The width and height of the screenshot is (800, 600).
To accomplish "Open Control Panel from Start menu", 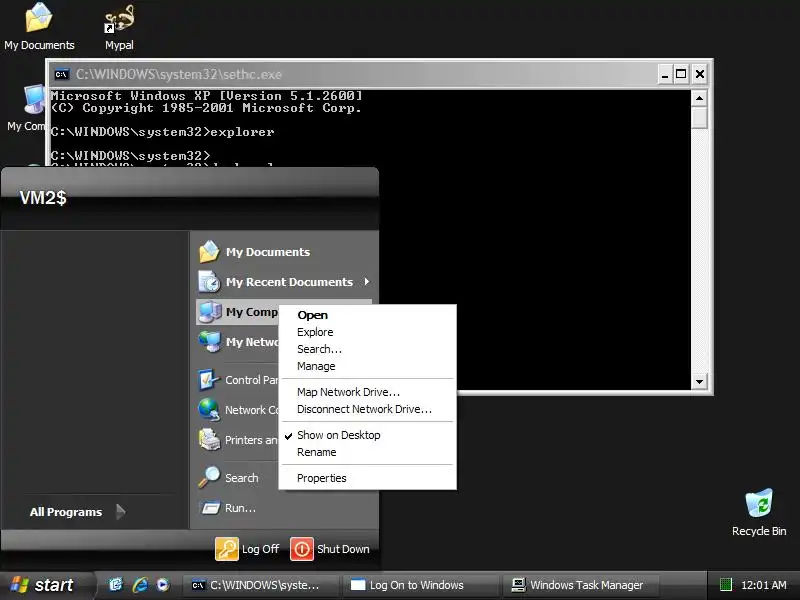I will tap(238, 380).
